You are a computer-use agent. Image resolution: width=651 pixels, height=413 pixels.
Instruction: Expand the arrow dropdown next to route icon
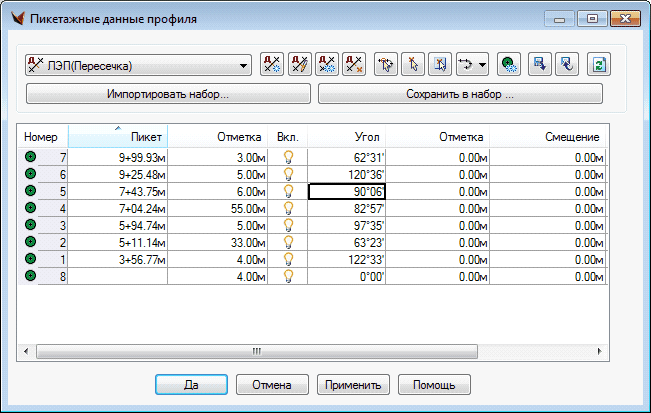click(484, 65)
